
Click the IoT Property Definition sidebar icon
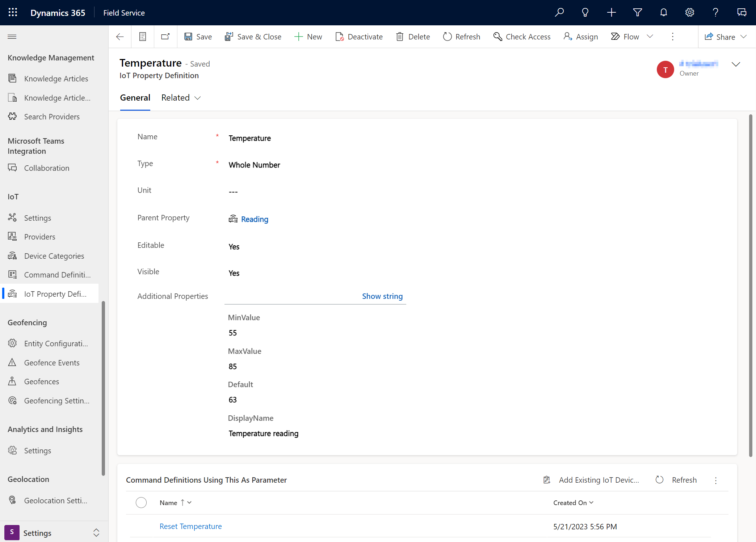click(13, 293)
